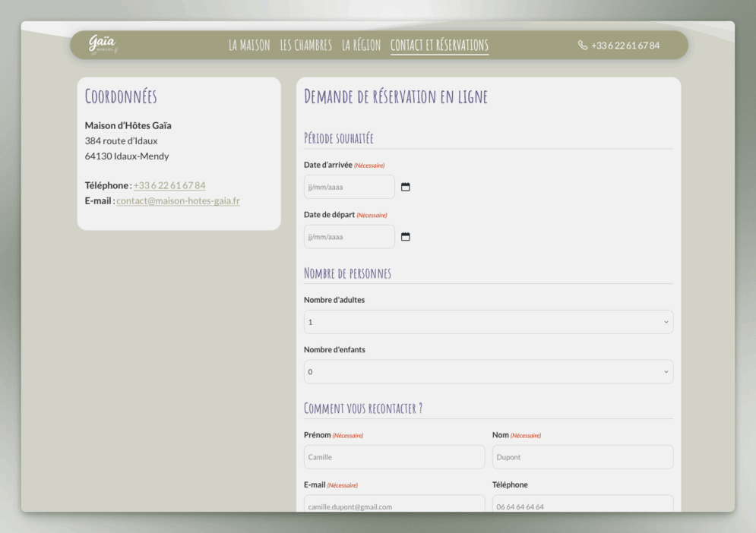Click into the Prénom text field

point(394,457)
